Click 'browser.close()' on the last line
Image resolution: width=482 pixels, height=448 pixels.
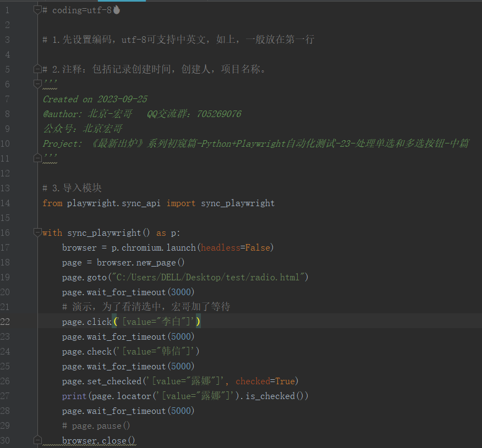98,440
